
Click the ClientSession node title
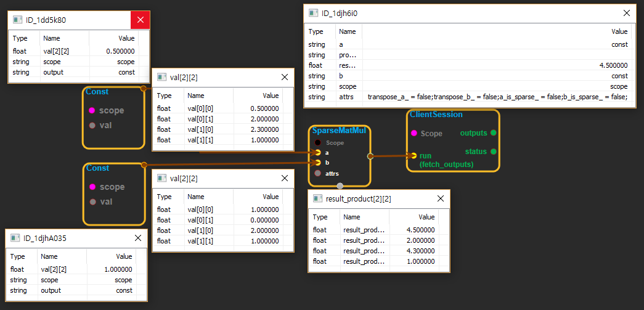436,115
